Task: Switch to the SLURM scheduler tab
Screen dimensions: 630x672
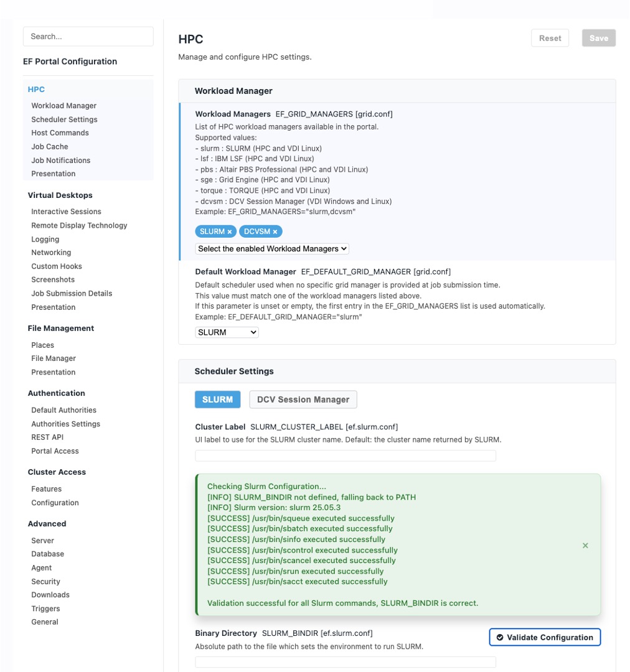Action: (x=217, y=399)
